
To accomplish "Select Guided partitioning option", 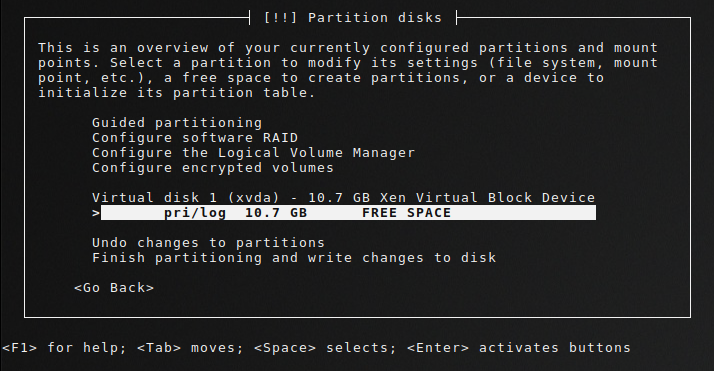I will point(177,123).
